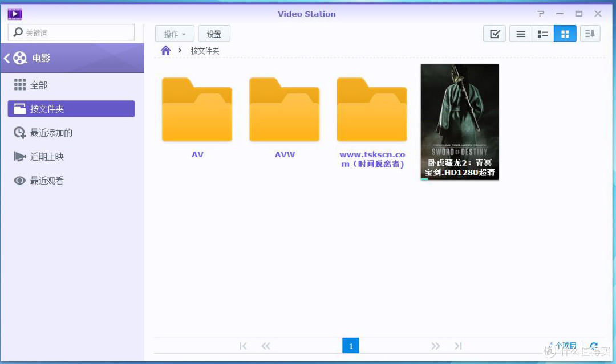Image resolution: width=616 pixels, height=364 pixels.
Task: Open the 电影 library header
Action: pos(72,58)
